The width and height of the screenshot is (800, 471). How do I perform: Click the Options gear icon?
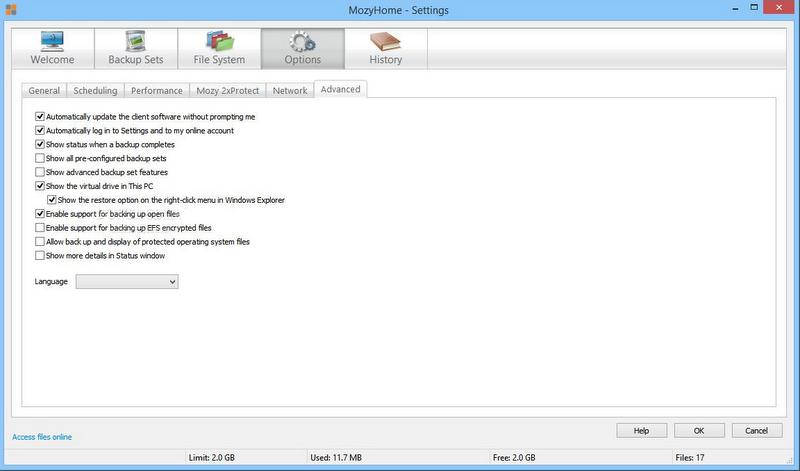coord(302,41)
